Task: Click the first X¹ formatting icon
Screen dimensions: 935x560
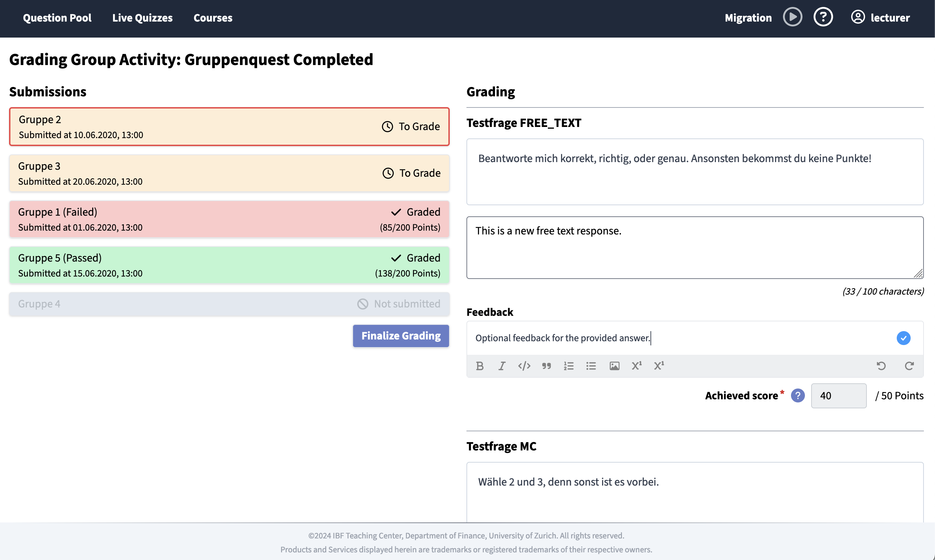Action: click(637, 366)
